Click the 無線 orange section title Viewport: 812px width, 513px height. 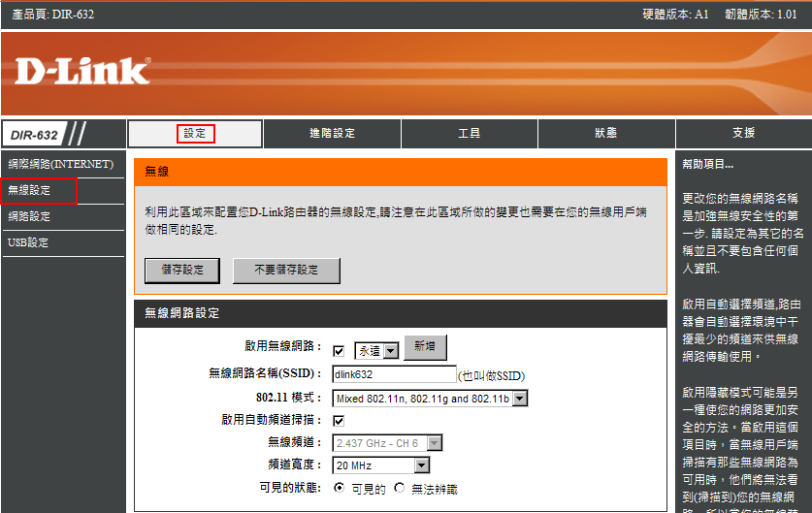[157, 172]
